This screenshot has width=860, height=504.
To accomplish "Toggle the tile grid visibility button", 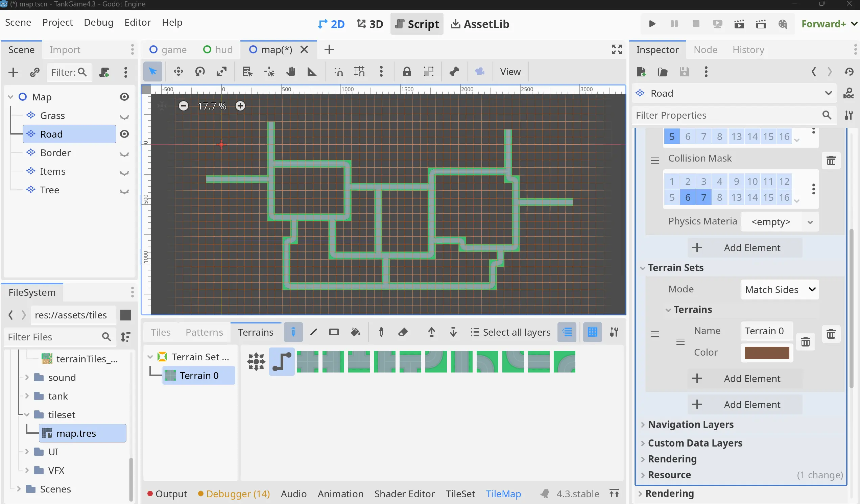I will coord(593,332).
